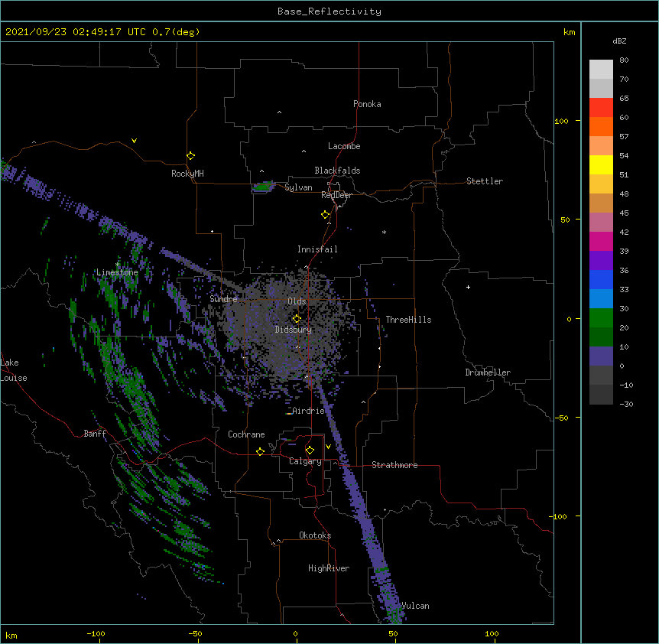
Task: Click the Lacombe city label
Action: (x=344, y=146)
